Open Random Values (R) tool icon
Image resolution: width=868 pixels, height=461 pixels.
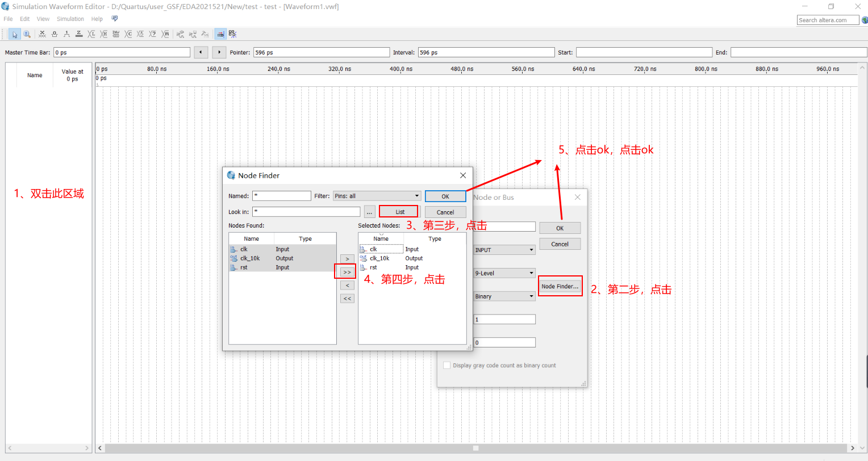[x=165, y=34]
